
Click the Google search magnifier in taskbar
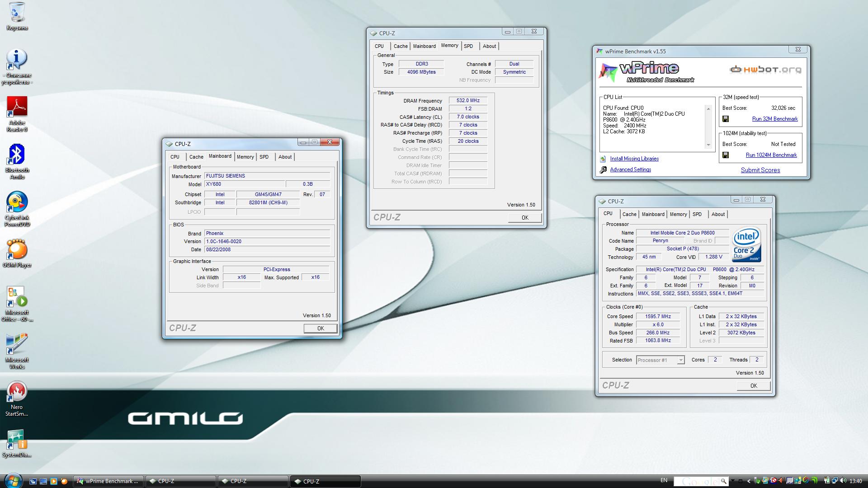723,481
